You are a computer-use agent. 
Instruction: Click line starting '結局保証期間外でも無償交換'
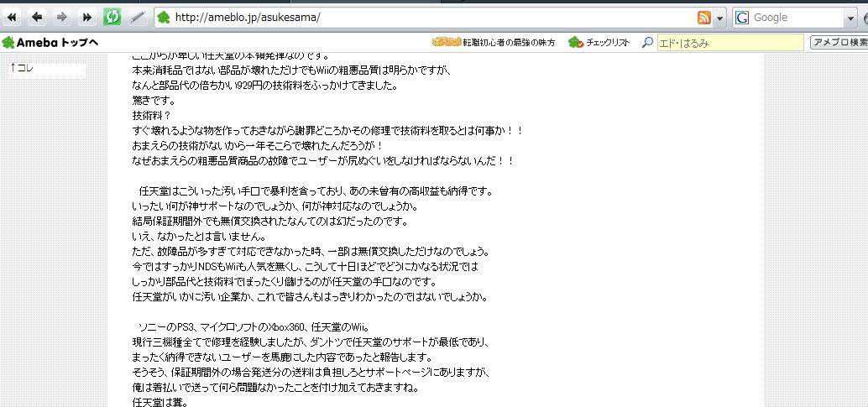[x=269, y=222]
